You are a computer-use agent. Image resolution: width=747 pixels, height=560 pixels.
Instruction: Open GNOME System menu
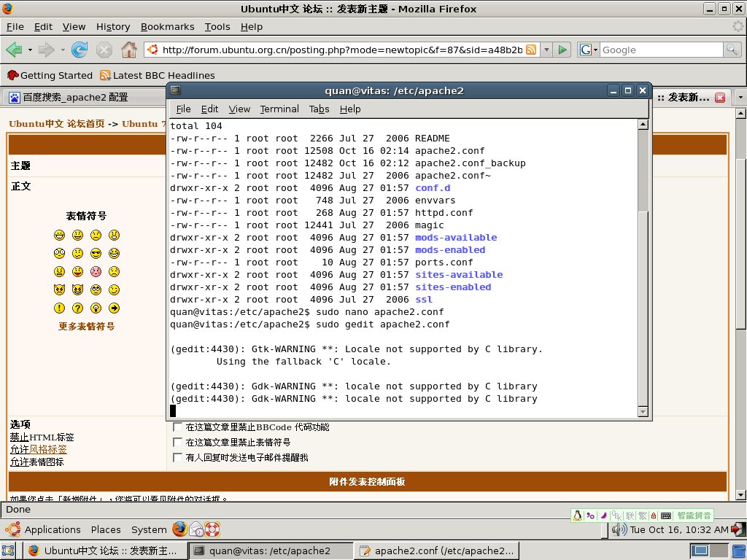click(x=149, y=529)
